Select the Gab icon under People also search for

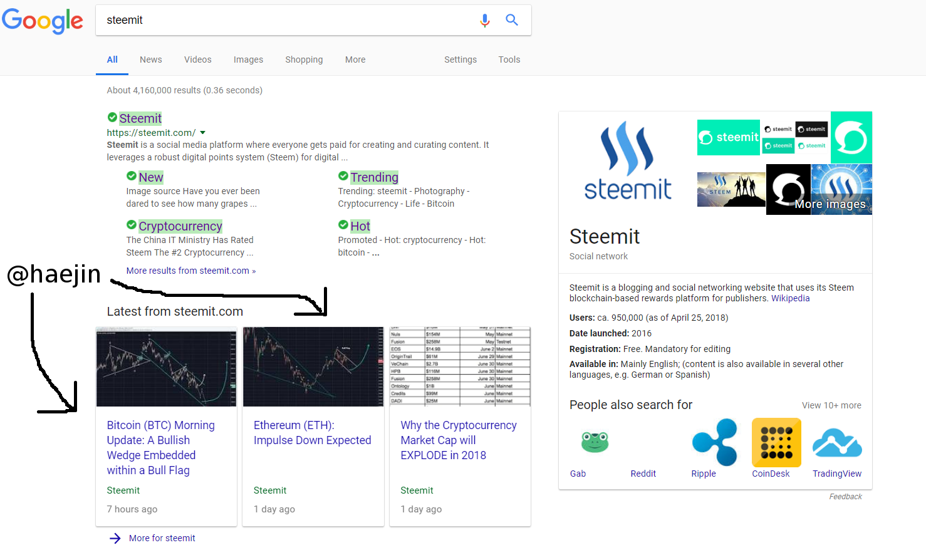(594, 442)
